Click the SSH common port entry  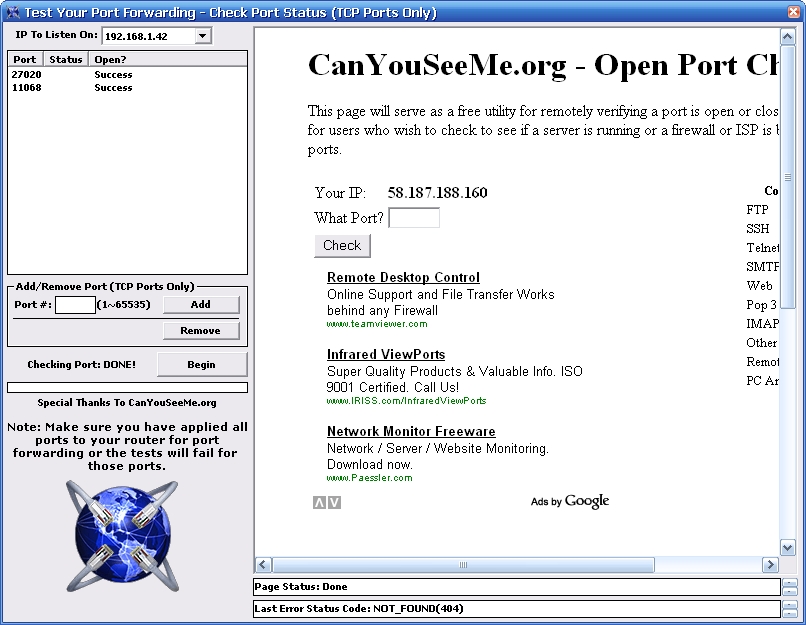coord(758,229)
